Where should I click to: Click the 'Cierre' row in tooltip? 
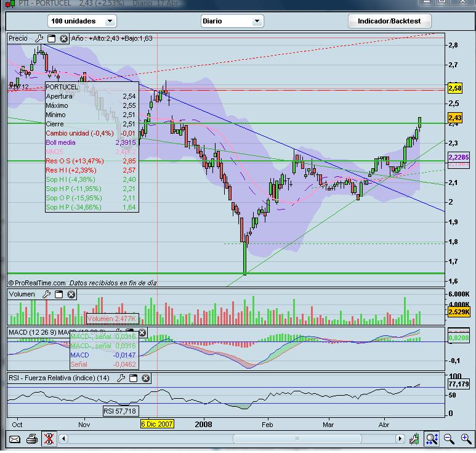coord(91,124)
